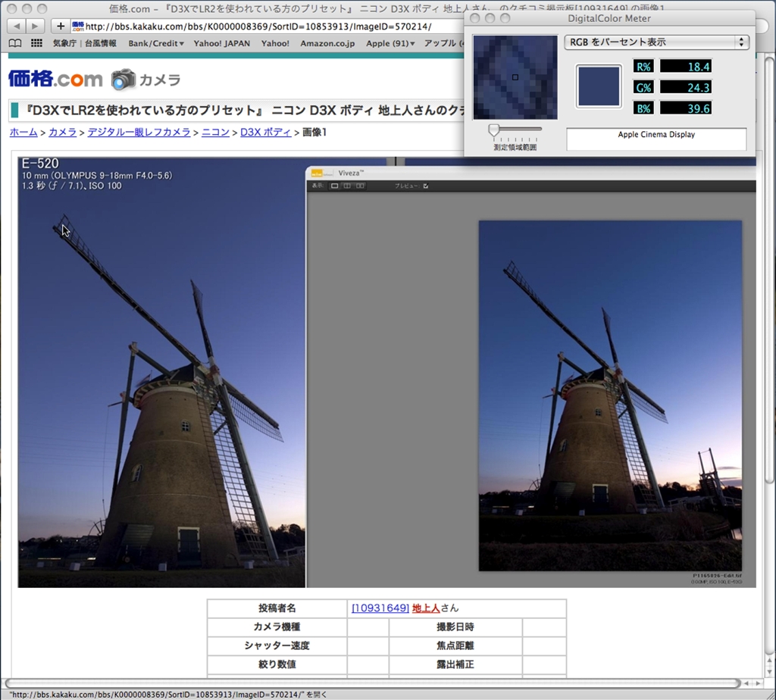Click the B% value readout 39.6
This screenshot has width=776, height=700.
[685, 108]
